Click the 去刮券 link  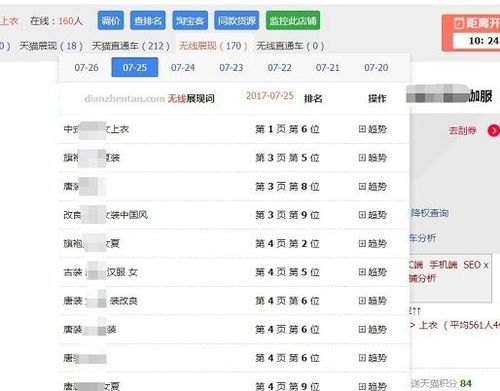(462, 130)
